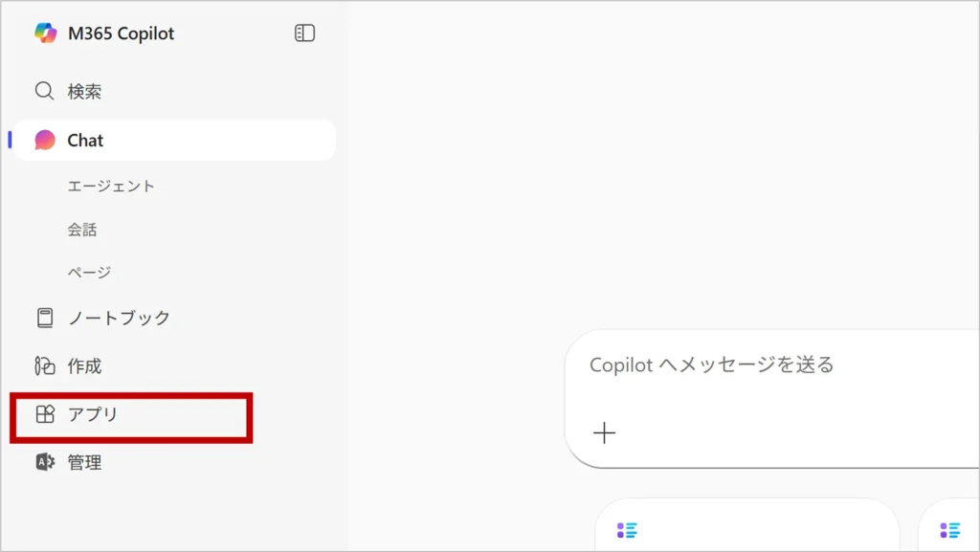Click the 作成 create icon

coord(44,366)
